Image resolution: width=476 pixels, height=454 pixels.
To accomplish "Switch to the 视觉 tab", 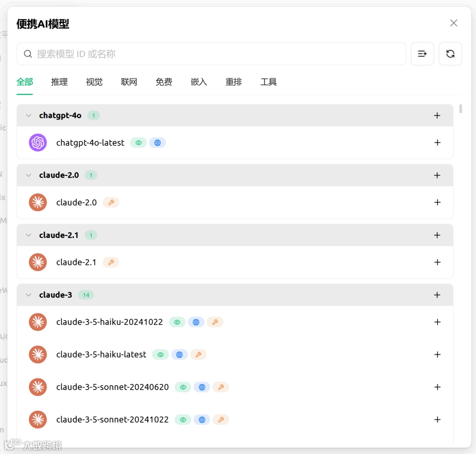I will (x=94, y=82).
